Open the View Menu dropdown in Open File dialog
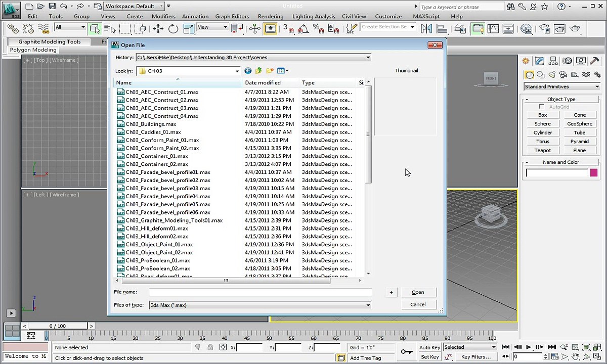Image resolution: width=607 pixels, height=364 pixels. 283,71
